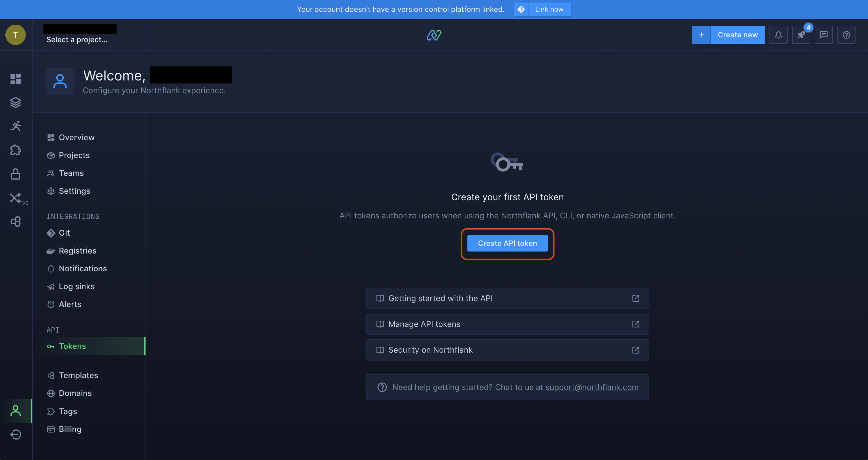
Task: Click the logout arrow icon at bottom
Action: pos(16,435)
